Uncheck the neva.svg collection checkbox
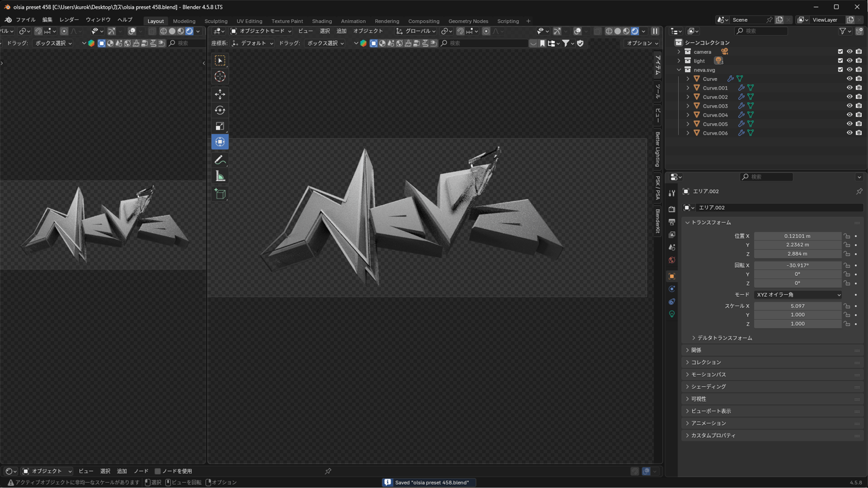The height and width of the screenshot is (488, 868). tap(840, 69)
